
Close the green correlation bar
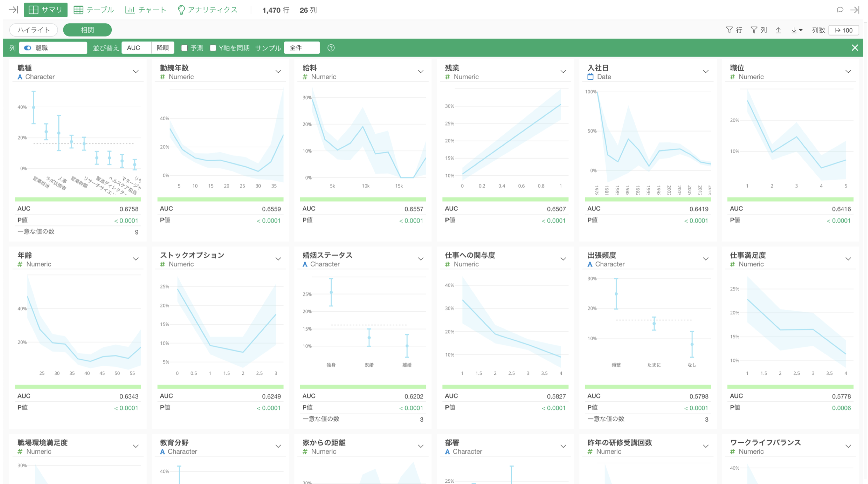point(854,48)
